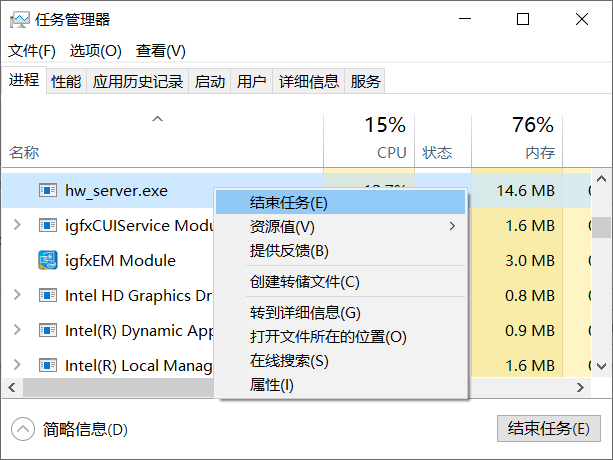
Task: Expand the igfxCUIService Module row
Action: (x=17, y=225)
